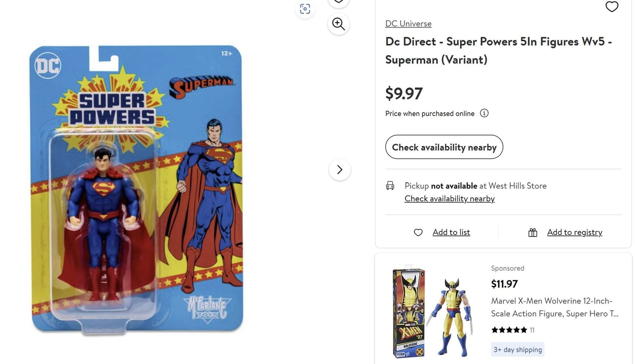Select Add to list
635x364 pixels.
coord(451,232)
